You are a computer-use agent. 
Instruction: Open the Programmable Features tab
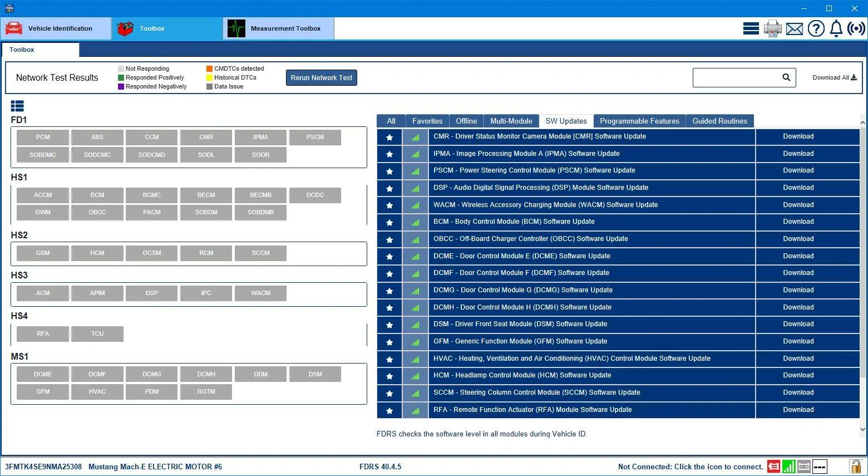click(639, 121)
